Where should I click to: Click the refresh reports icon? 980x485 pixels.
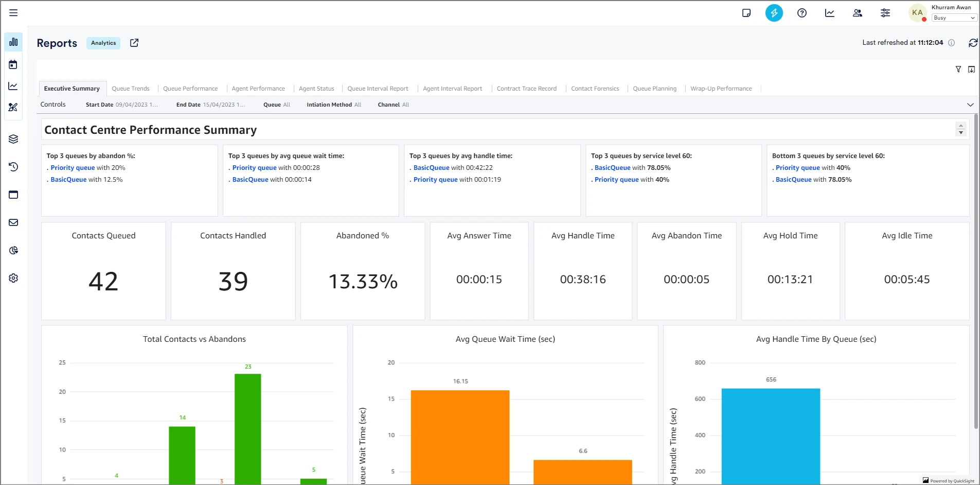tap(972, 43)
